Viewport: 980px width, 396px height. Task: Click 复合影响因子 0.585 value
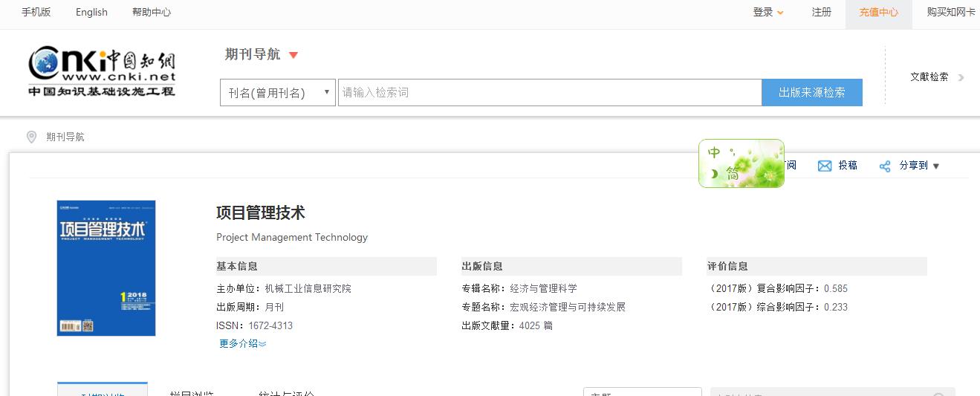836,288
